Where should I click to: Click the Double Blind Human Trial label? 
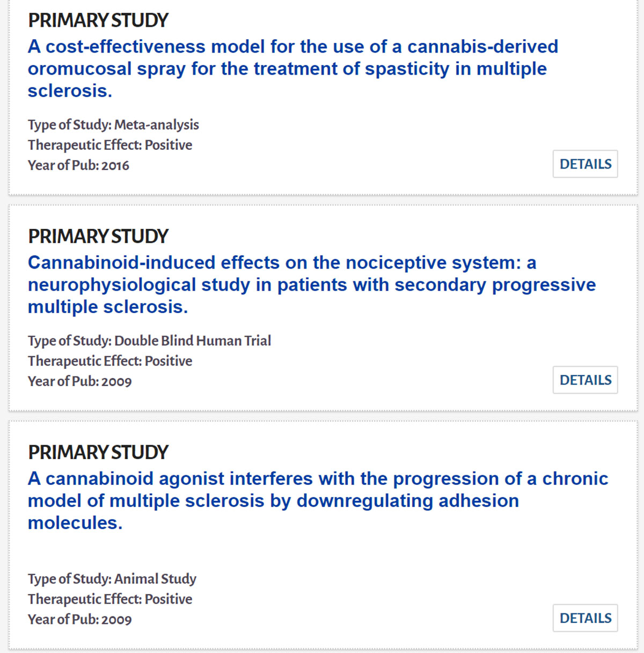tap(149, 340)
